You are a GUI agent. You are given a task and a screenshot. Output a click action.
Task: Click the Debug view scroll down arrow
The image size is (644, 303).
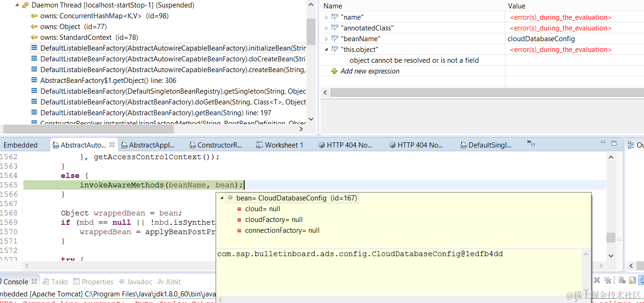pos(311,120)
